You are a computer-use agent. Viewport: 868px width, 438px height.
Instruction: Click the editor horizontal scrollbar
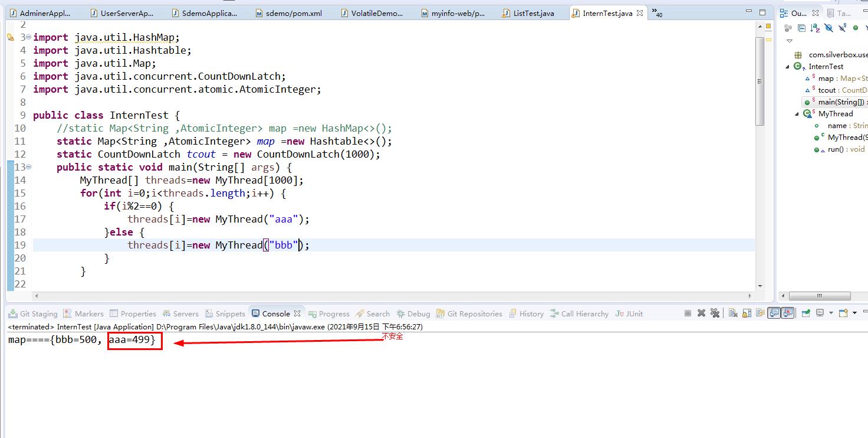[394, 296]
